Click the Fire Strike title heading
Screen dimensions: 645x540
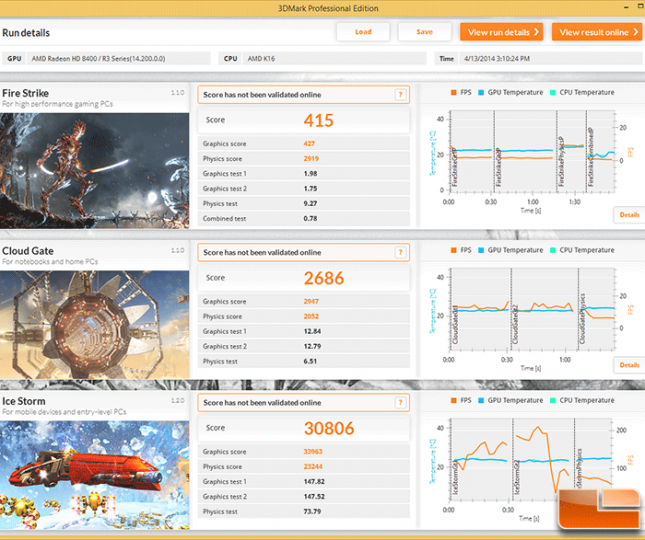pos(26,93)
